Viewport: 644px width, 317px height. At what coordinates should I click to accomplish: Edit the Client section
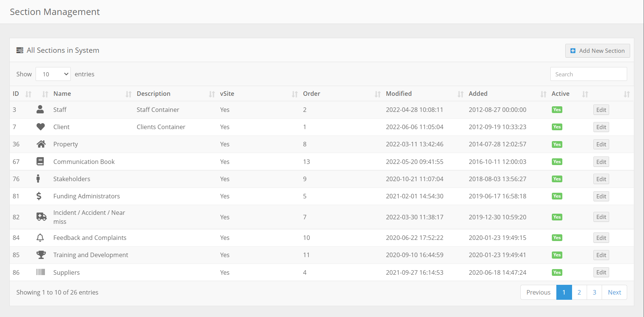coord(601,127)
